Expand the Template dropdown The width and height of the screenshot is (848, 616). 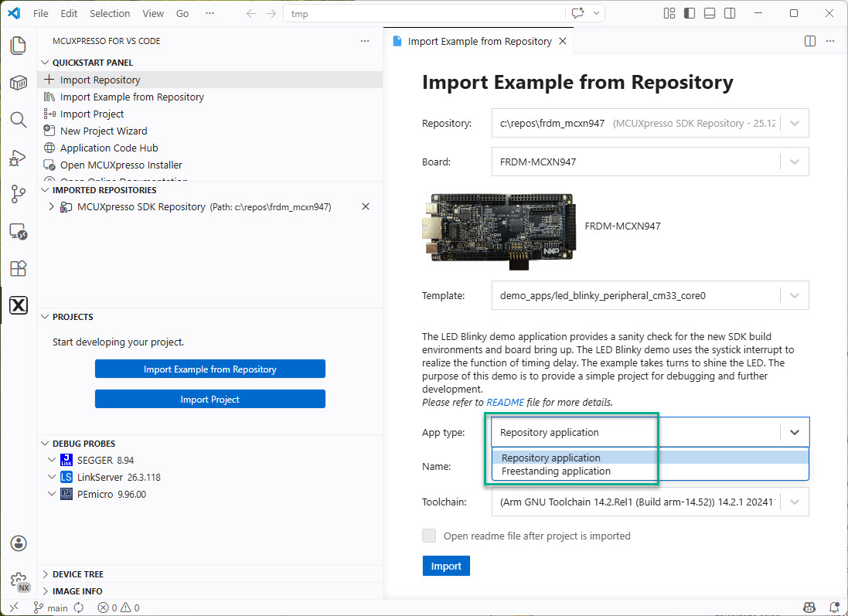coord(795,295)
